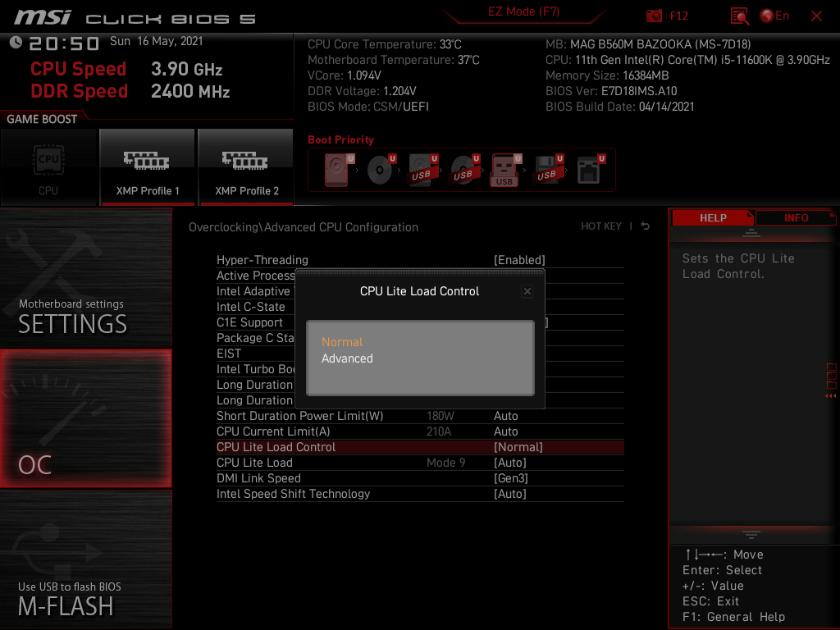Exit BIOS with the red X icon

point(816,16)
